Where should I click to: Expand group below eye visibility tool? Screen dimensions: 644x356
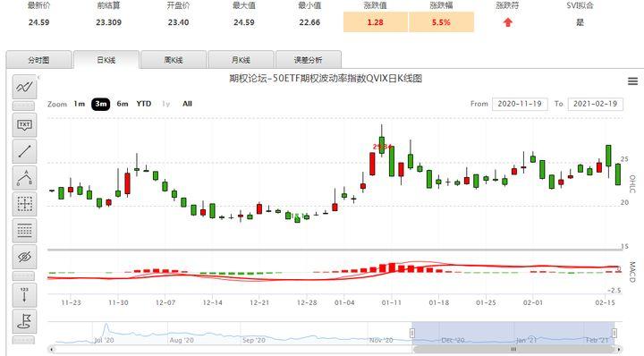coord(24,275)
